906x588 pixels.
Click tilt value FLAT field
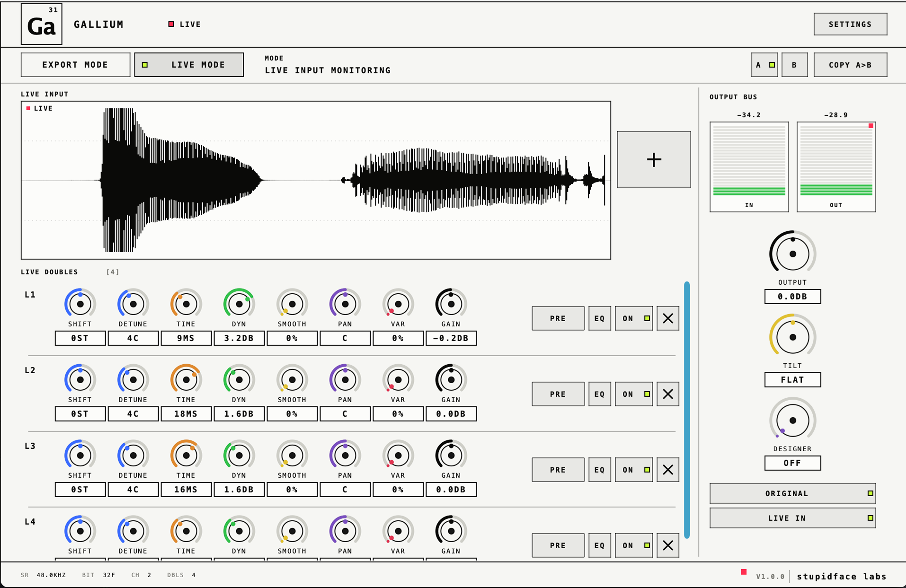point(792,380)
